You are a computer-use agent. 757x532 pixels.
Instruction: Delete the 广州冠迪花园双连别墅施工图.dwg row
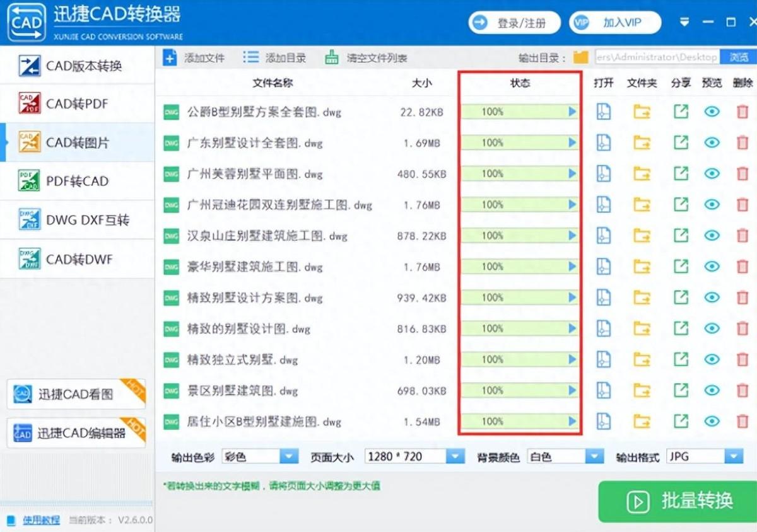tap(742, 205)
